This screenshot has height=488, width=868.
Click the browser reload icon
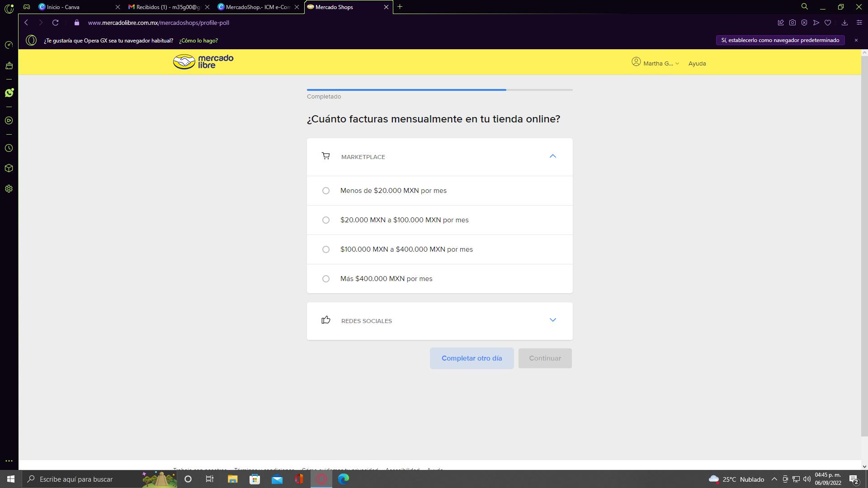click(x=55, y=23)
